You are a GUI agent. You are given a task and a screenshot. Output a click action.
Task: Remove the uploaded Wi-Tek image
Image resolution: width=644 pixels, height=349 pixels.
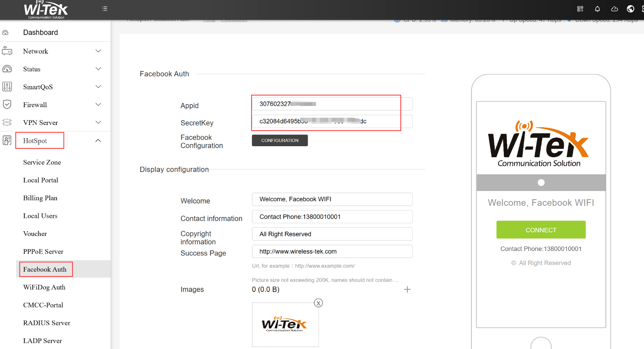318,303
